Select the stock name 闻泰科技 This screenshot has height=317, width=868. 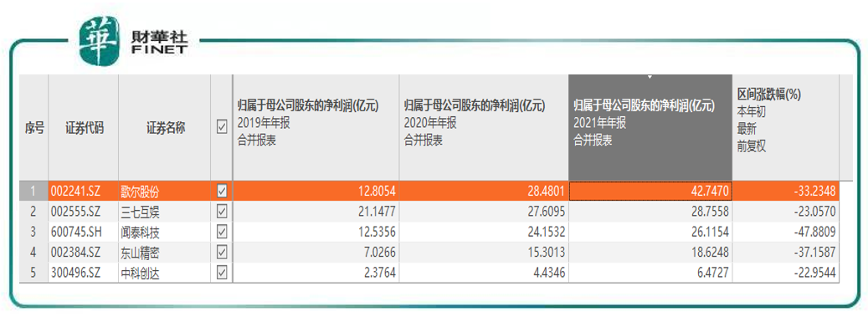click(140, 233)
